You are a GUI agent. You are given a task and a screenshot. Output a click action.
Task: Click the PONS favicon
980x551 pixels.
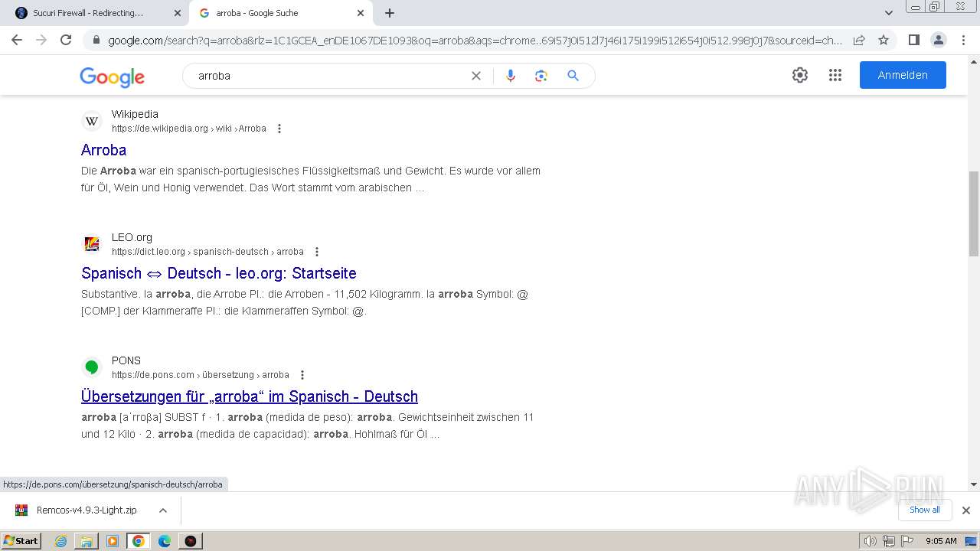pyautogui.click(x=92, y=367)
